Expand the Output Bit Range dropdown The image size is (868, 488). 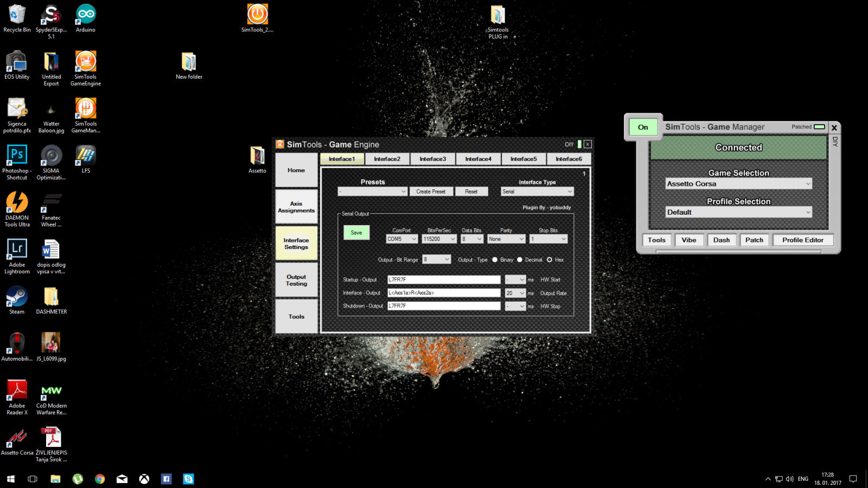[437, 260]
